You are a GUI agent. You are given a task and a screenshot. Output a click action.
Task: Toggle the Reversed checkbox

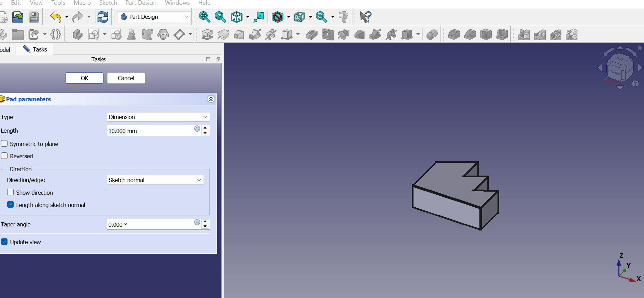(4, 156)
